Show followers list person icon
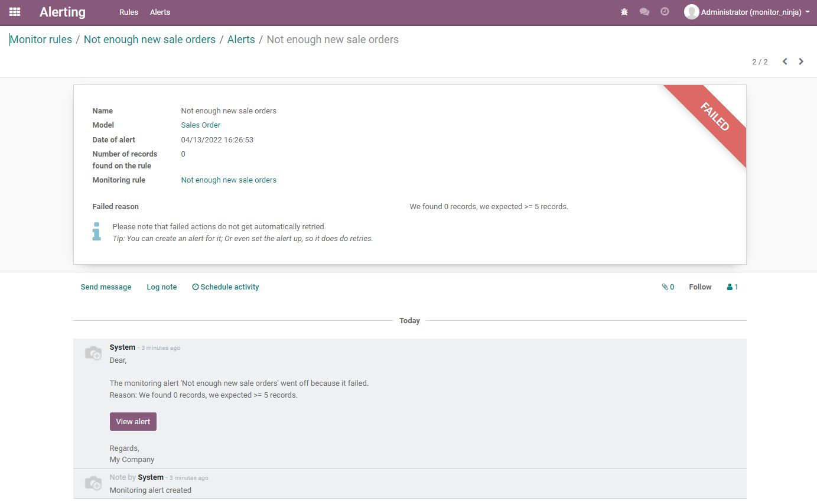Screen dimensions: 817x504 point(733,287)
